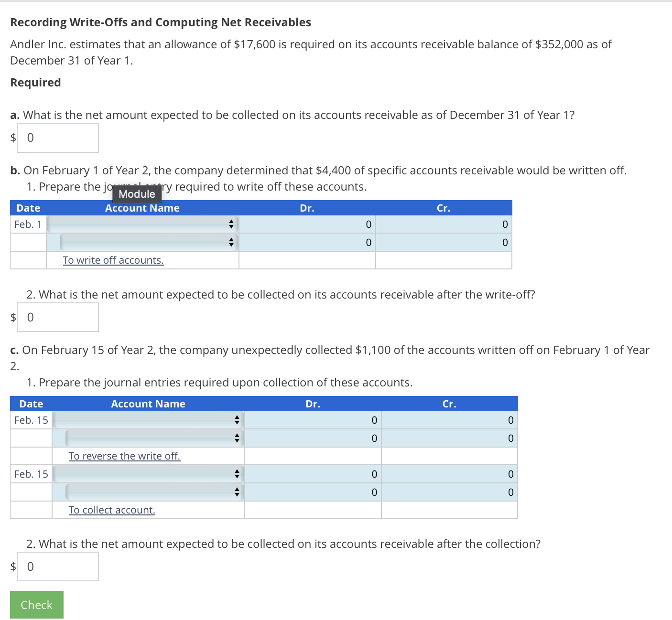
Task: Click the Module tooltip label
Action: pos(137,194)
